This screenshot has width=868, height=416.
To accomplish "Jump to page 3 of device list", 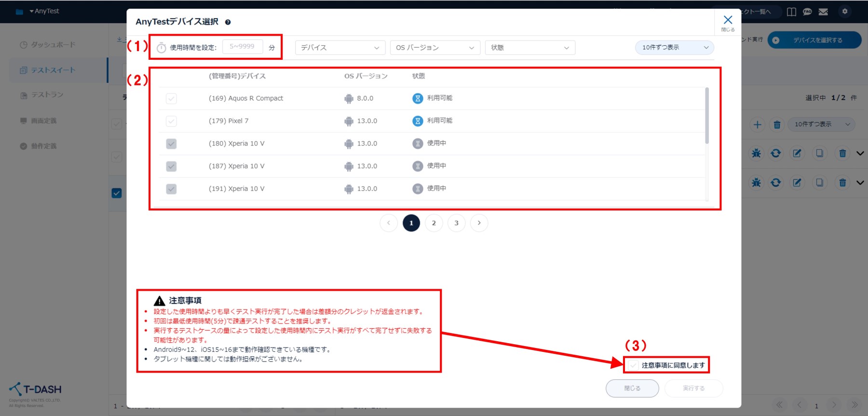I will point(456,223).
